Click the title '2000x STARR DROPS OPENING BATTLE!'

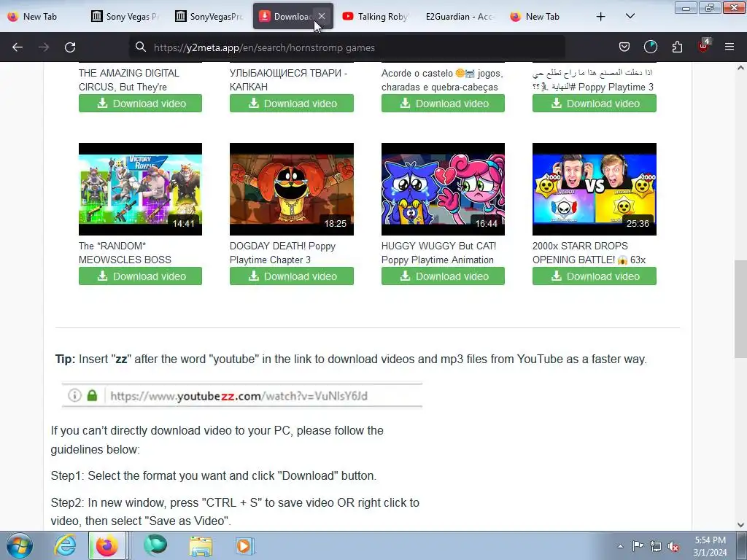[589, 253]
